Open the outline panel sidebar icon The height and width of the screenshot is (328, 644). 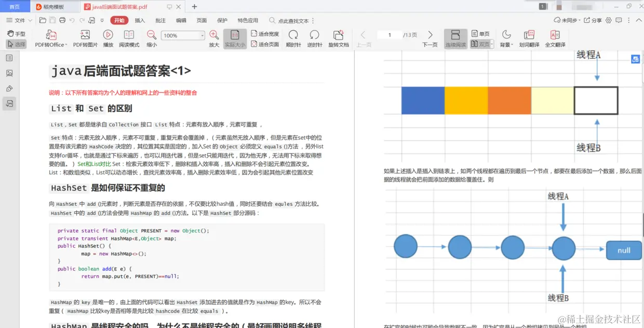[x=9, y=58]
